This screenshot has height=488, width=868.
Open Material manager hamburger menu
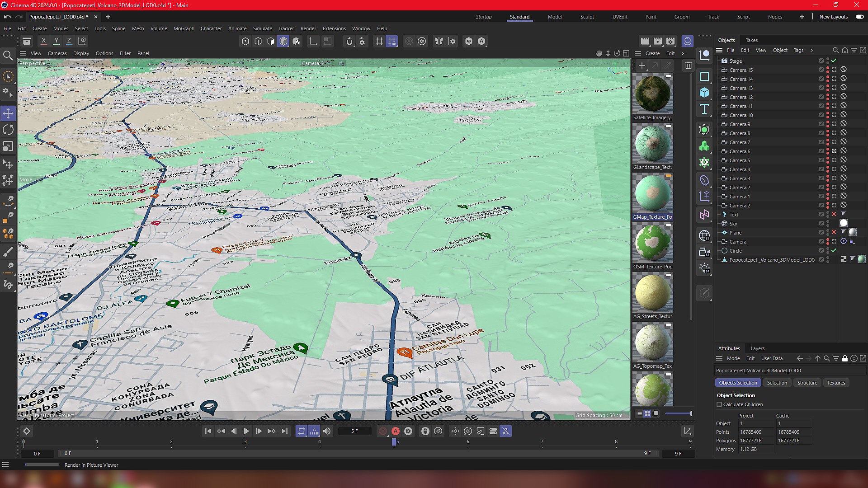[638, 53]
